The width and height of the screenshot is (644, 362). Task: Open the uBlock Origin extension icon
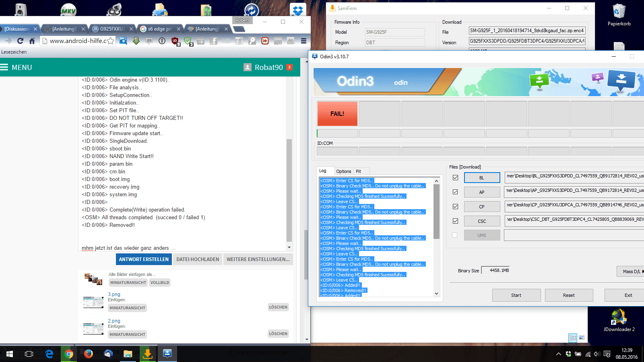pyautogui.click(x=175, y=41)
